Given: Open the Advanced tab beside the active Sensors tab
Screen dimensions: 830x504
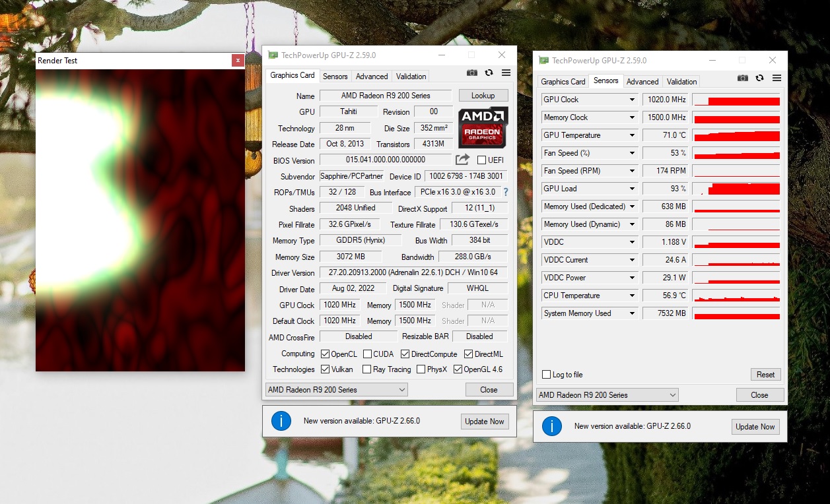Looking at the screenshot, I should tap(642, 82).
